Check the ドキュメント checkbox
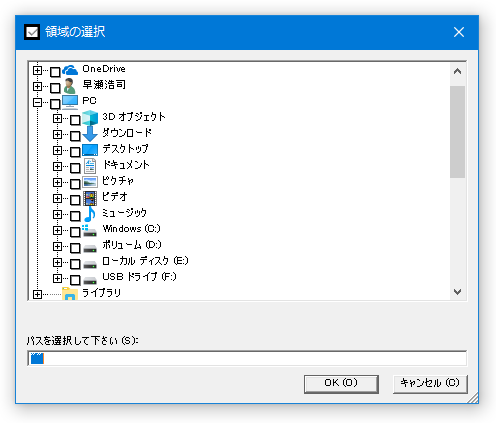The image size is (496, 423). click(75, 168)
